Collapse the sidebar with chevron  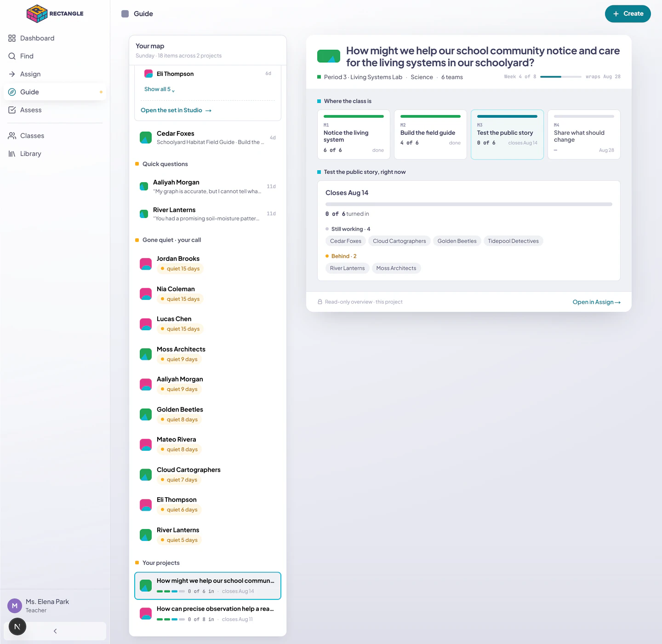point(55,631)
